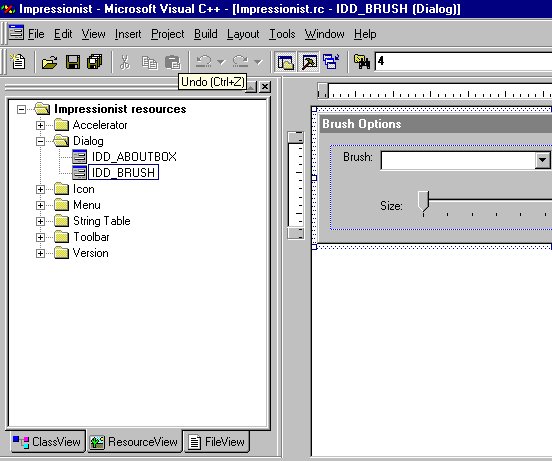Toggle the Output window icon

[309, 62]
